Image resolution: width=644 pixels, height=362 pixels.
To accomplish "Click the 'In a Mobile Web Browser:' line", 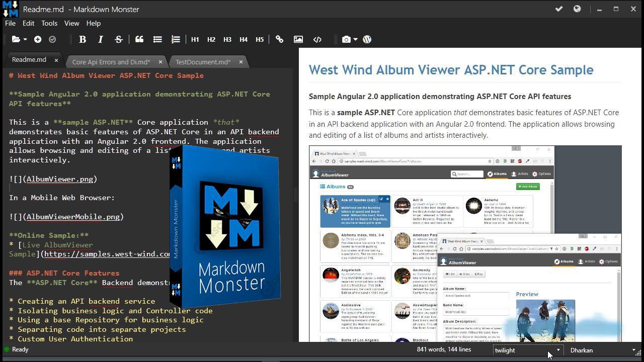I will tap(62, 198).
